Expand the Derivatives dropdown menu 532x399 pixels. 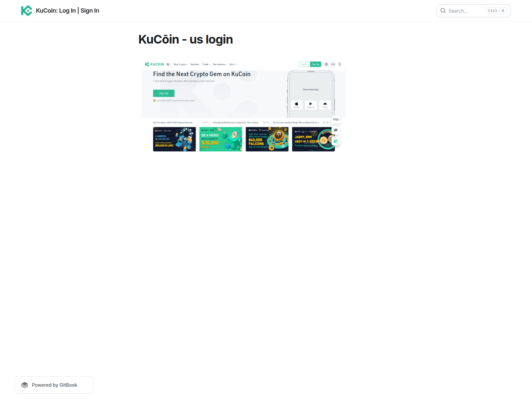220,65
